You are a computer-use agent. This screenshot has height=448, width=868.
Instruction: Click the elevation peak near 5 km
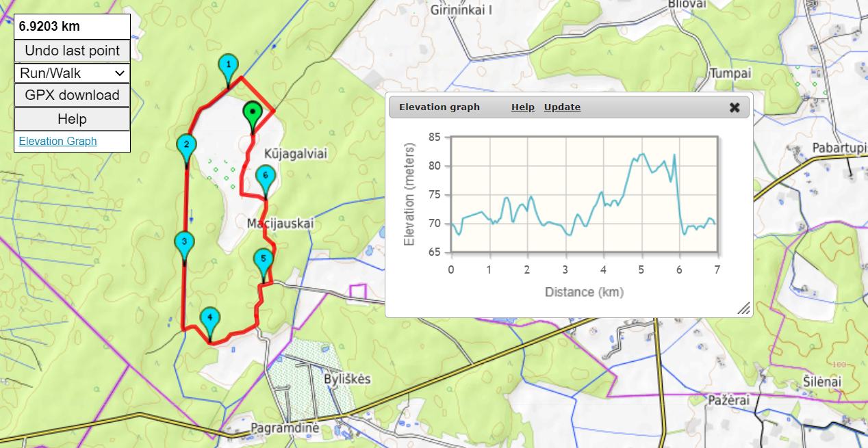641,155
